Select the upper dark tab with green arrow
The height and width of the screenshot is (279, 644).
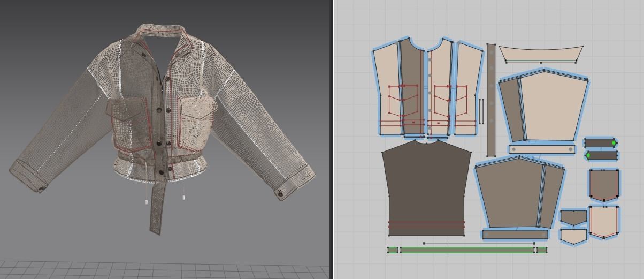coord(601,143)
